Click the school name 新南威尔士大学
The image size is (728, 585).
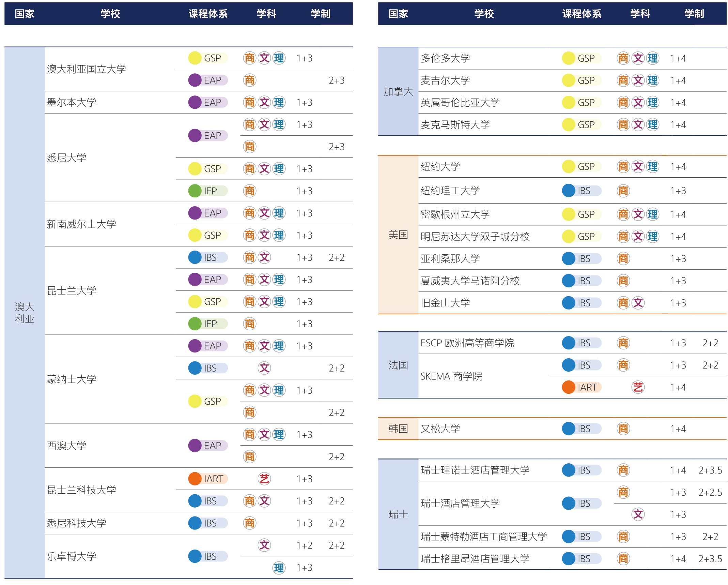click(x=81, y=224)
